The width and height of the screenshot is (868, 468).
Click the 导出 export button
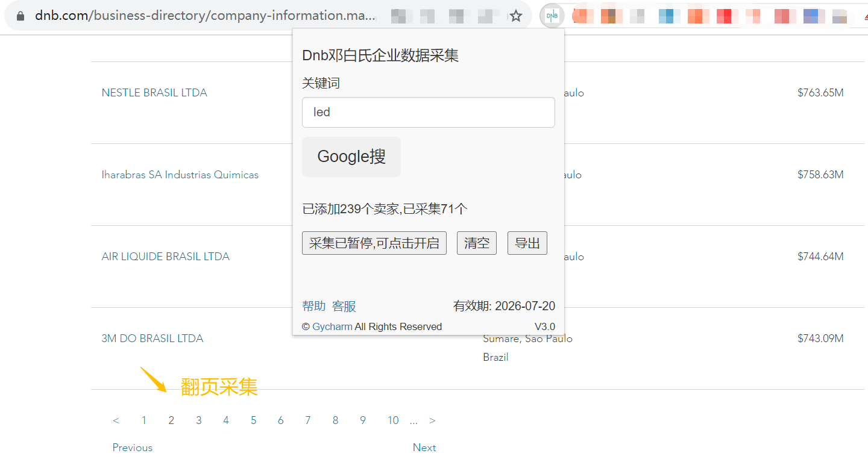pyautogui.click(x=527, y=243)
